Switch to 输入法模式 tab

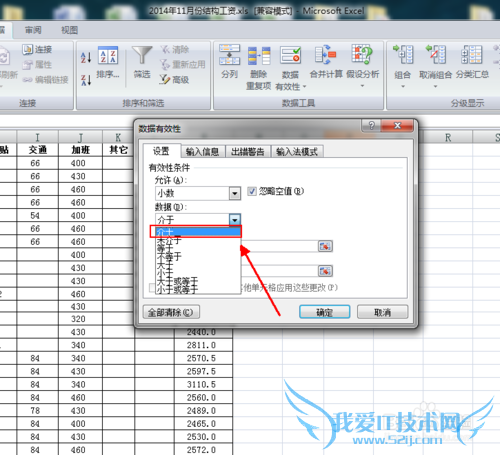click(x=297, y=152)
